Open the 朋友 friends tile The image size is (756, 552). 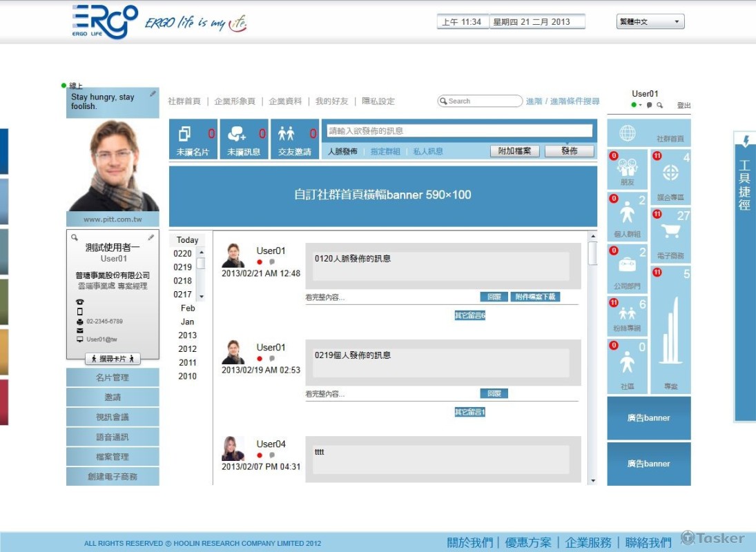627,170
